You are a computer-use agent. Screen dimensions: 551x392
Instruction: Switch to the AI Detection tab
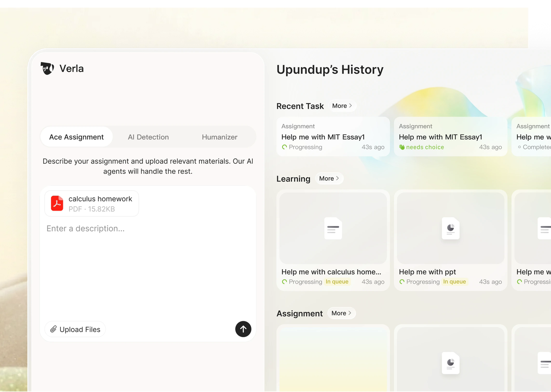148,137
